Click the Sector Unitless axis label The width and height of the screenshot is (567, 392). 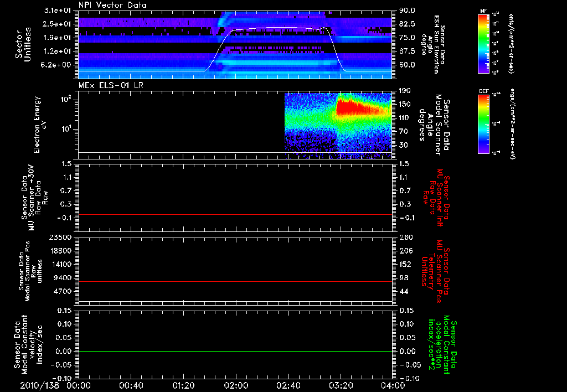point(23,44)
